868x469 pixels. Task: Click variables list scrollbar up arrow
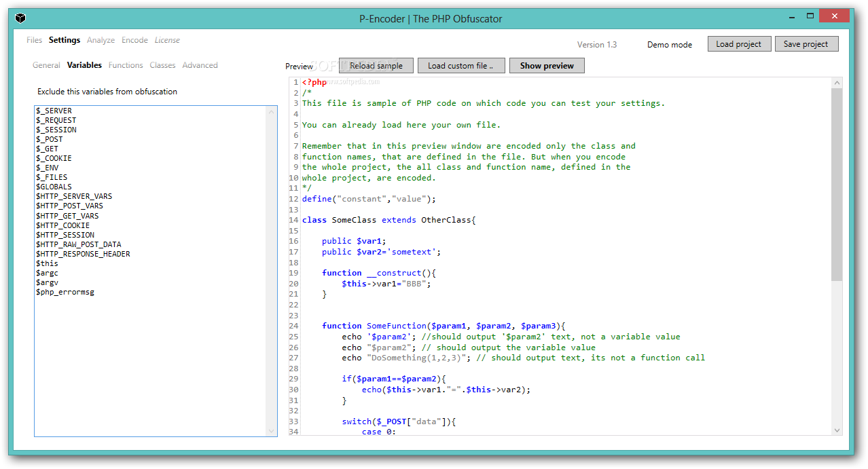272,111
